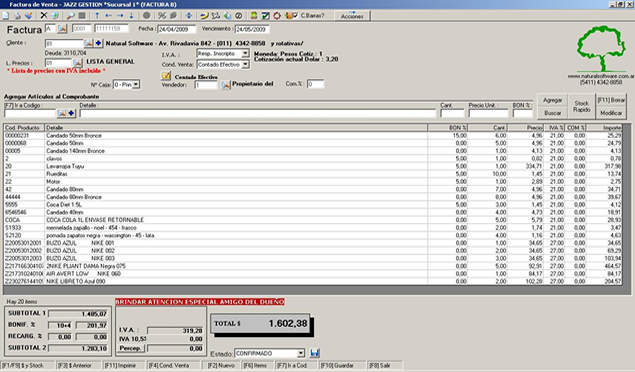Click the blue plus icon in Agregar Artículos

click(71, 113)
